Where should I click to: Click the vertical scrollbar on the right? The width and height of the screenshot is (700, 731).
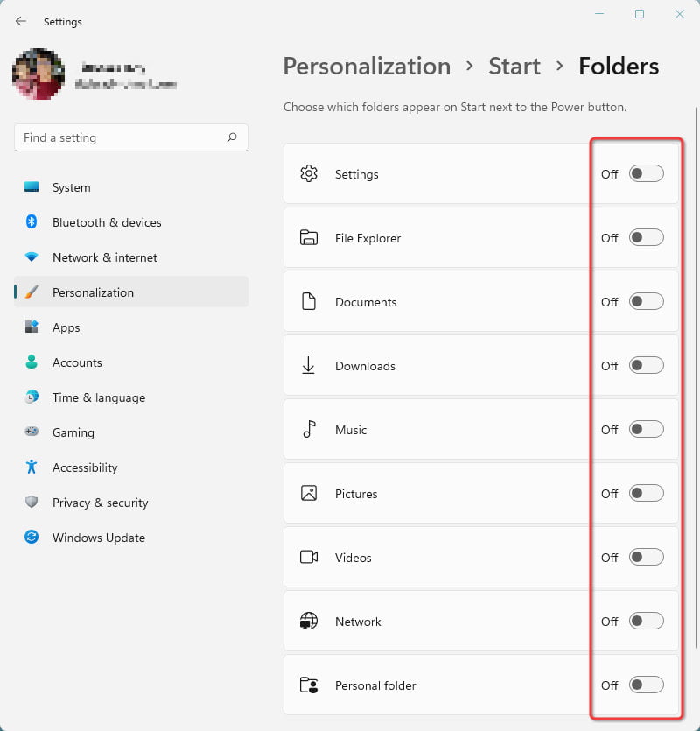pyautogui.click(x=696, y=376)
